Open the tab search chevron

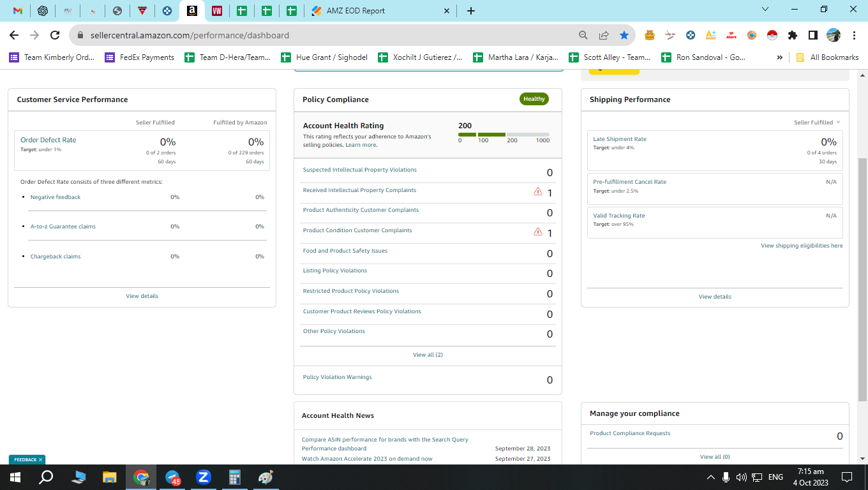coord(765,9)
